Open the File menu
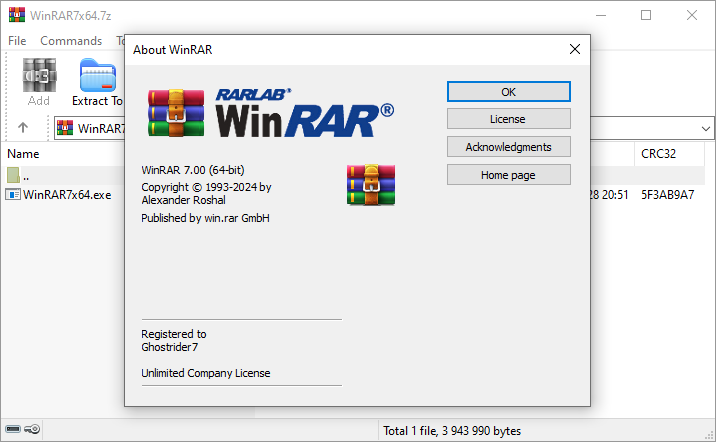The width and height of the screenshot is (716, 442). pos(17,41)
